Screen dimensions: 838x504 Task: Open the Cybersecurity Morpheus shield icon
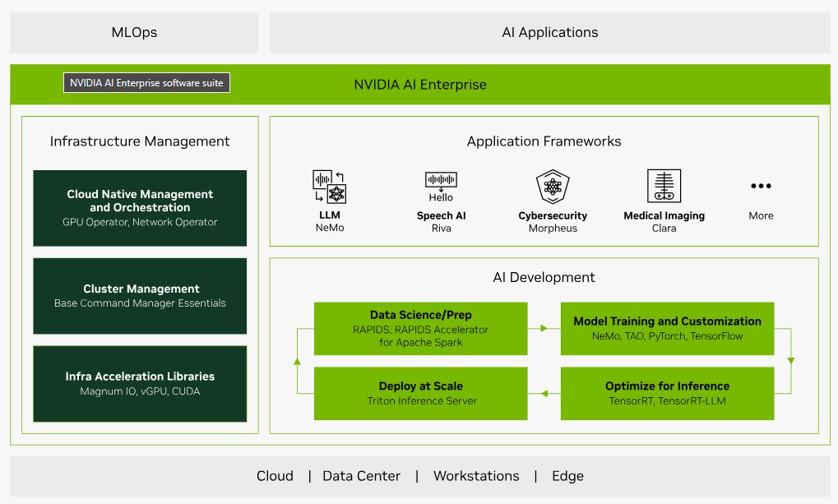coord(552,187)
